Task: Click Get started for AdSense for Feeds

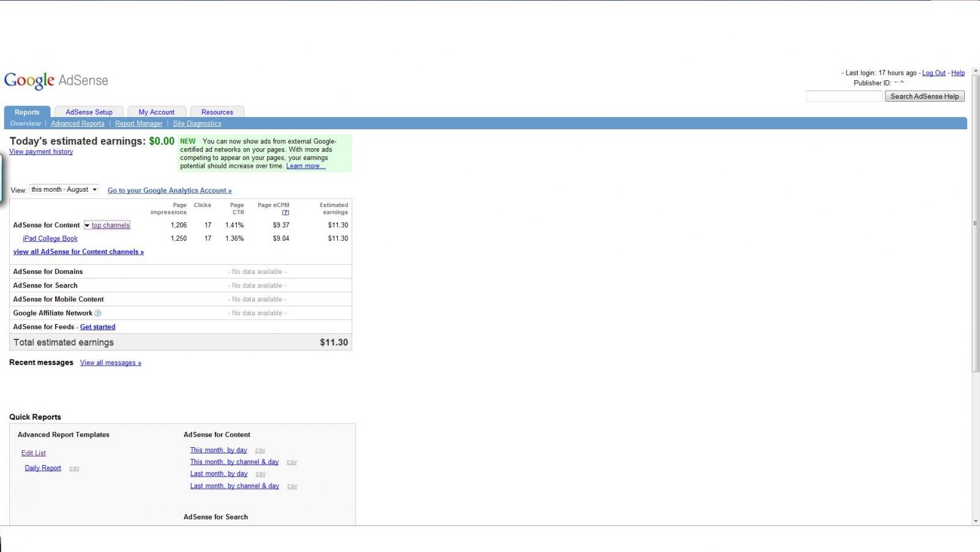Action: 97,327
